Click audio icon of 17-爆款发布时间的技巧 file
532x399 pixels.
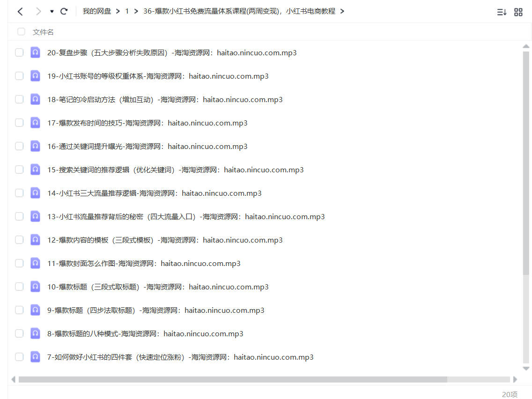35,123
